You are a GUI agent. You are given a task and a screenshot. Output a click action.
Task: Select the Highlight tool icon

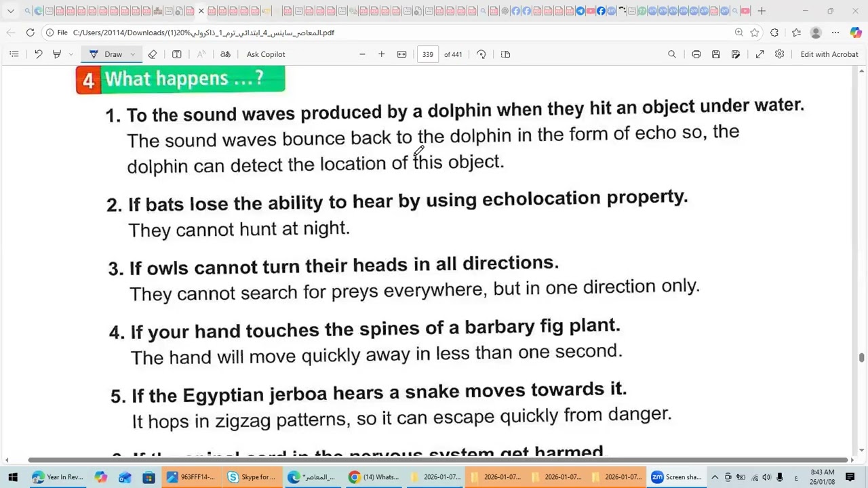click(57, 54)
